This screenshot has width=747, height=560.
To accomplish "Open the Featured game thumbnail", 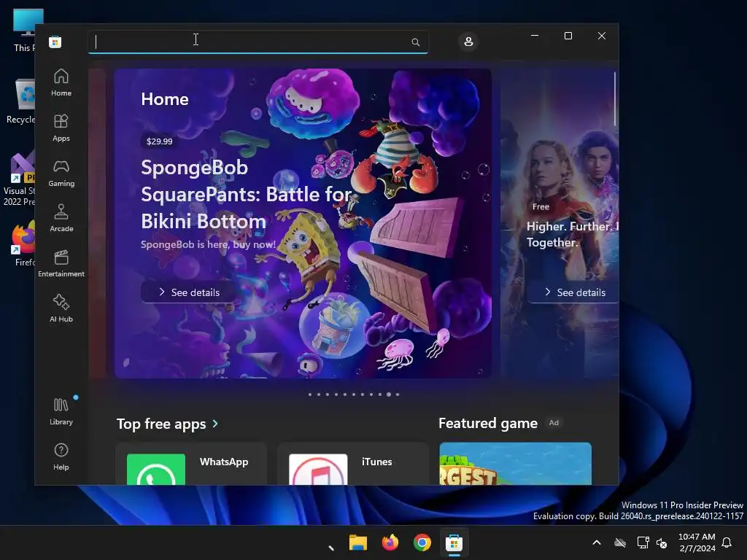I will coord(516,464).
